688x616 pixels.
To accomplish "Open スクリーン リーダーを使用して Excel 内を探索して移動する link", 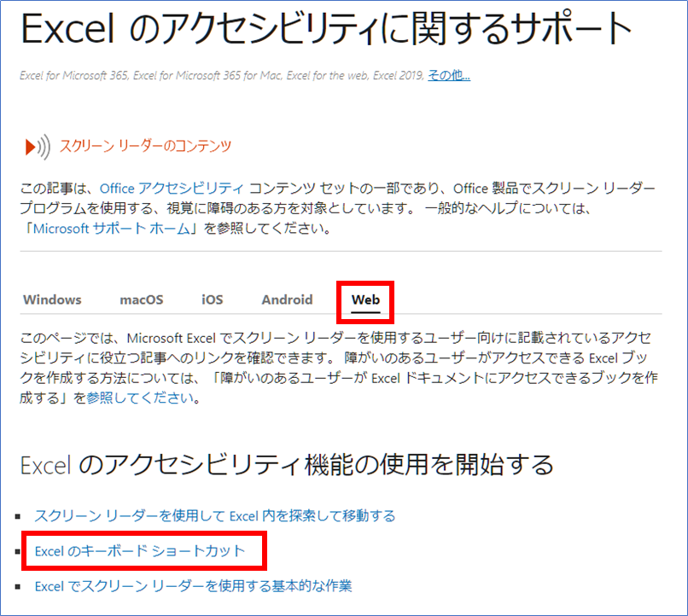I will (x=215, y=515).
